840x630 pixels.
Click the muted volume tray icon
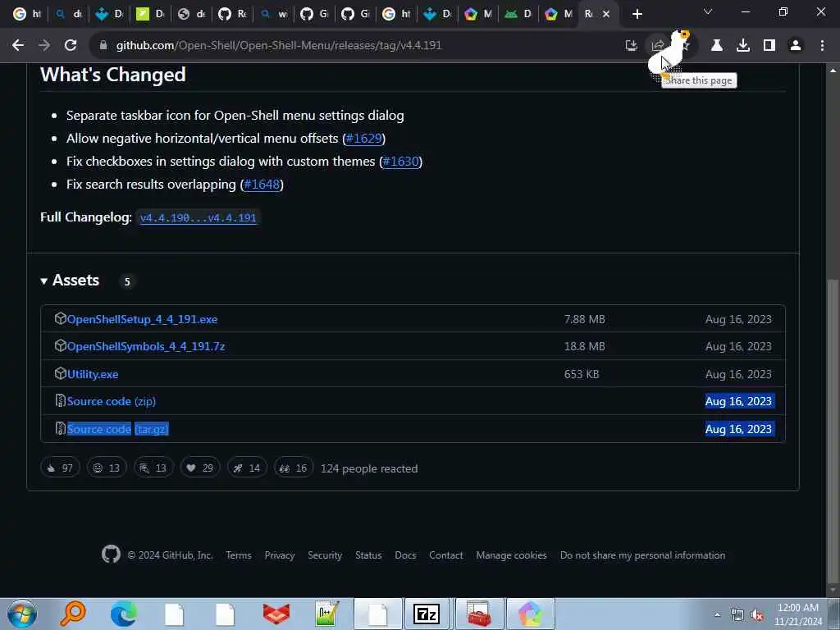(757, 615)
